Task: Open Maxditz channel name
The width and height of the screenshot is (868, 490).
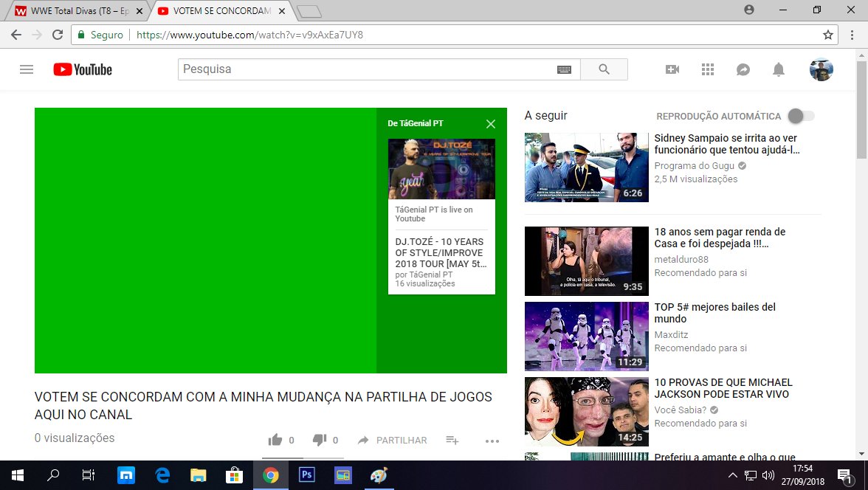Action: pyautogui.click(x=671, y=334)
